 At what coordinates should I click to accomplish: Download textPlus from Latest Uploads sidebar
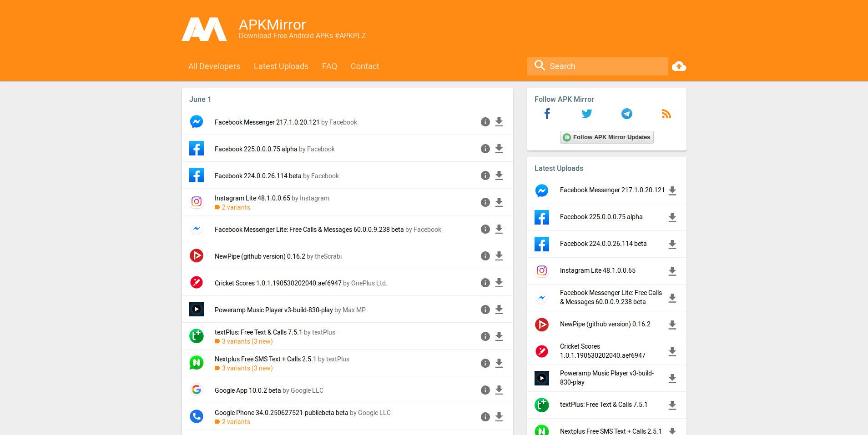tap(672, 405)
